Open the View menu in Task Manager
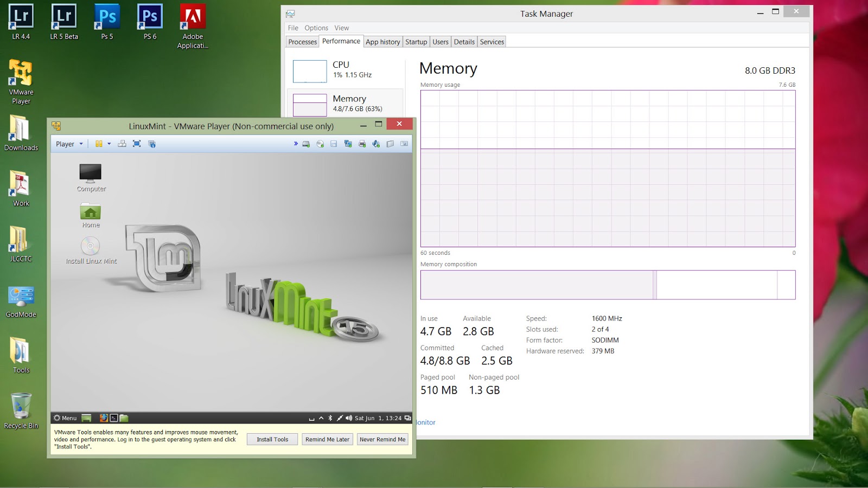This screenshot has height=488, width=868. [x=342, y=28]
